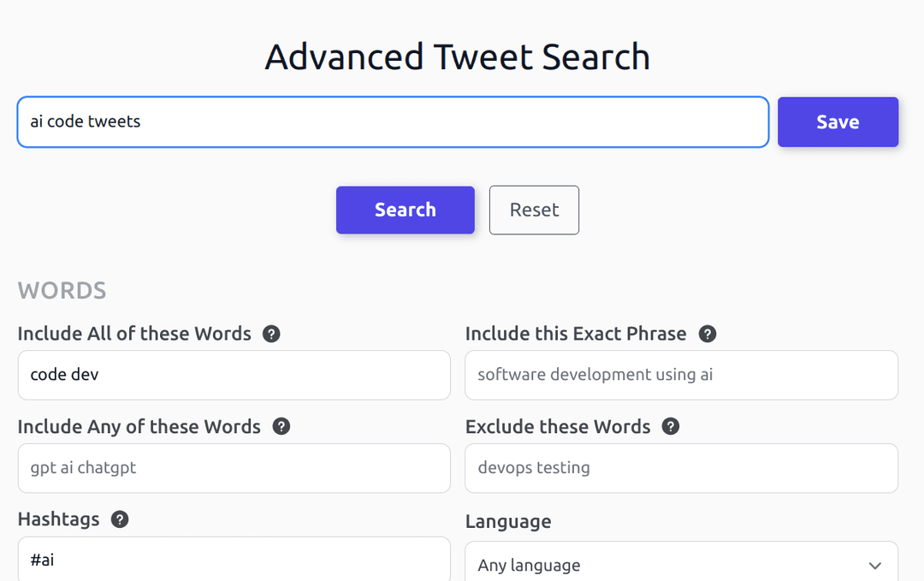Click the Search button
924x581 pixels.
click(405, 210)
